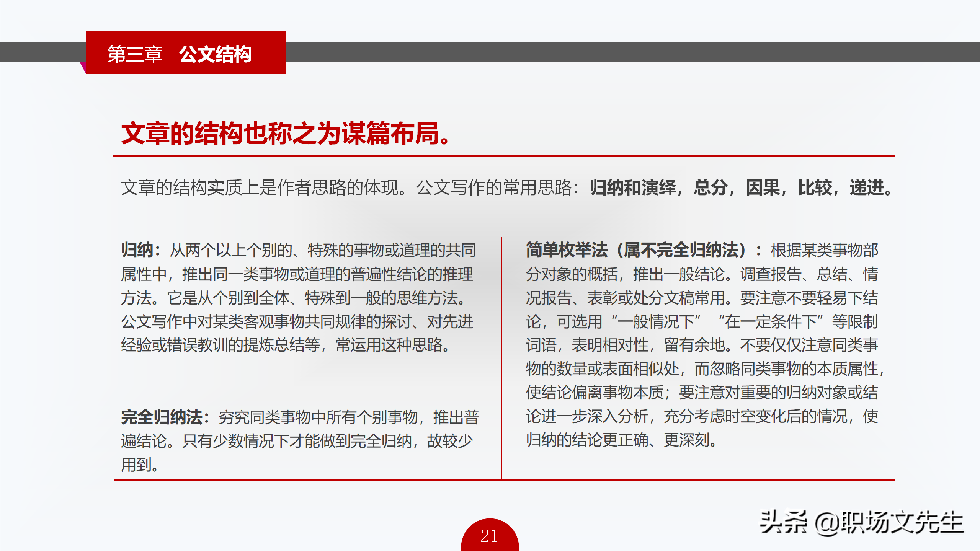Image resolution: width=980 pixels, height=551 pixels.
Task: Click the bold word 递进 in intro line
Action: tap(867, 188)
